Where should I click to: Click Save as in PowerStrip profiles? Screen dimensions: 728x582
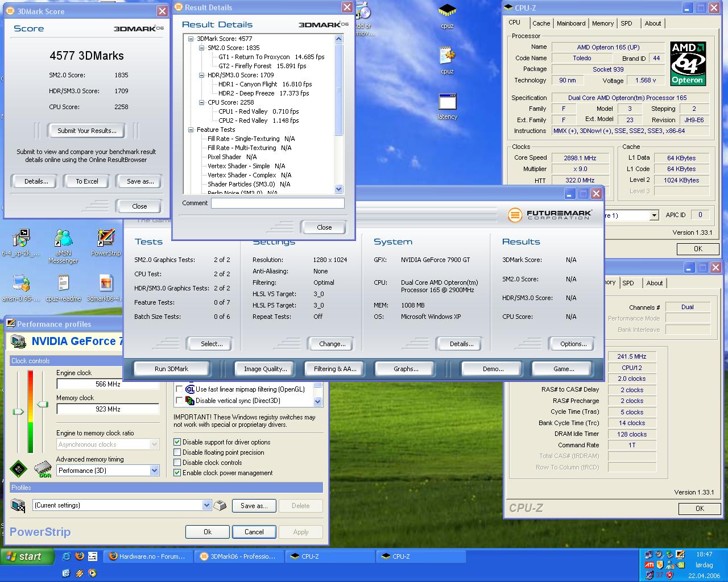pyautogui.click(x=254, y=506)
